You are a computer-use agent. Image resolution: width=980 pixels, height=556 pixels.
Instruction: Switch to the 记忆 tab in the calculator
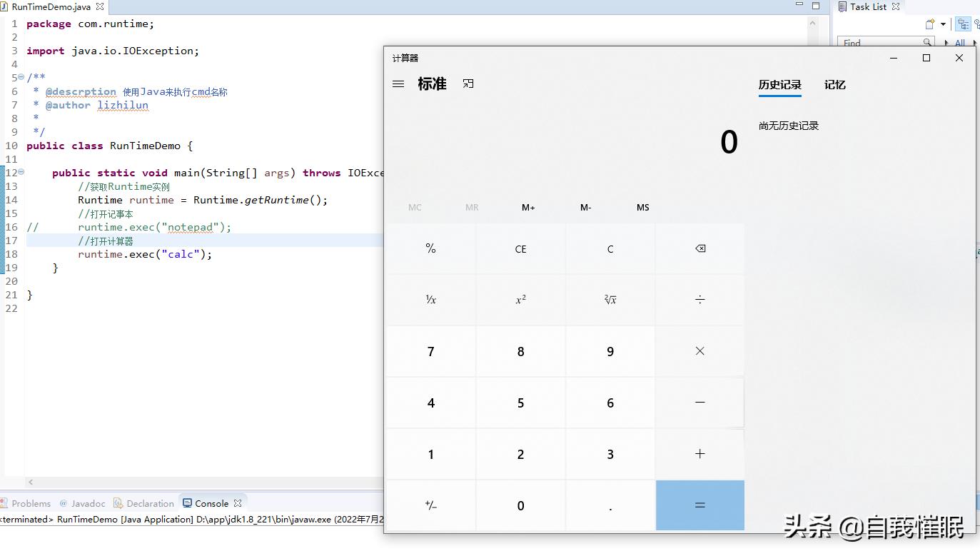click(835, 84)
